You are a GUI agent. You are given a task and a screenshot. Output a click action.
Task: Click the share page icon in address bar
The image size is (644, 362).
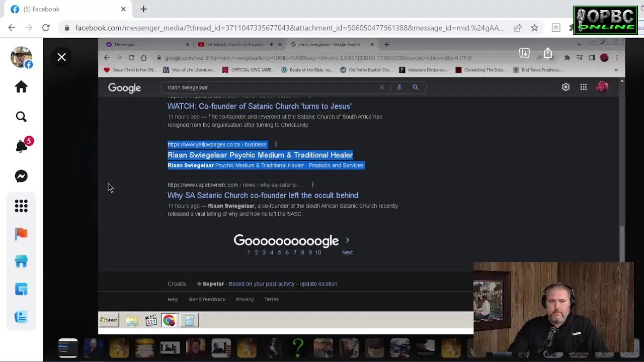517,28
